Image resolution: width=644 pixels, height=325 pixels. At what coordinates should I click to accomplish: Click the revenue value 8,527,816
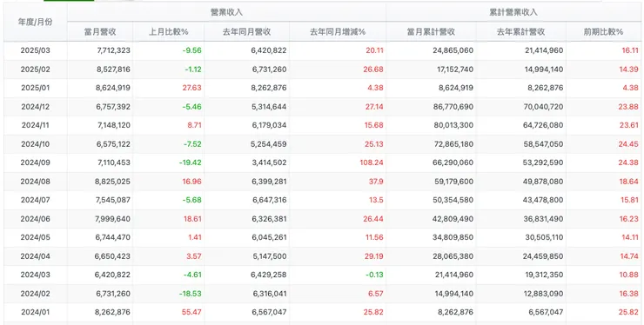[x=113, y=70]
